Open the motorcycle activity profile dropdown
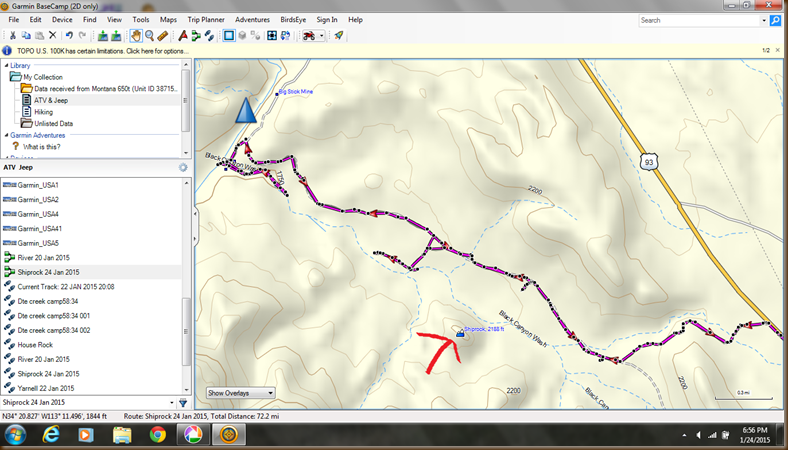788x450 pixels. (322, 36)
